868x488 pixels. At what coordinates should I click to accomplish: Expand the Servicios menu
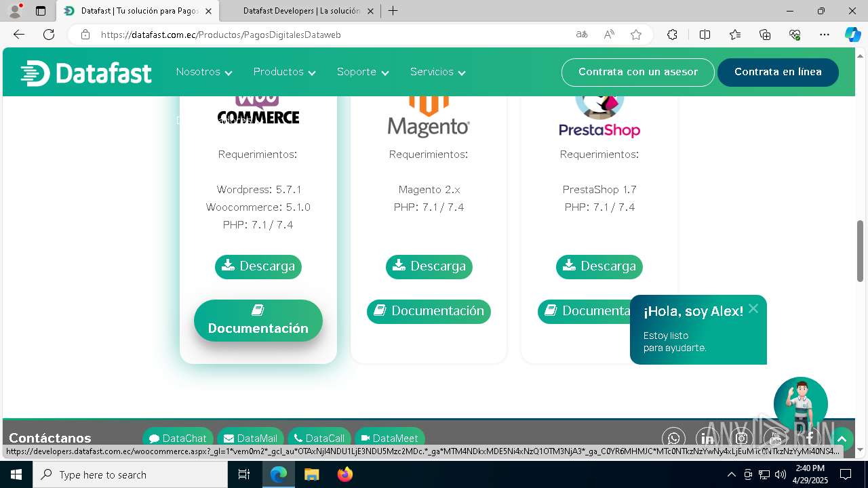tap(438, 72)
